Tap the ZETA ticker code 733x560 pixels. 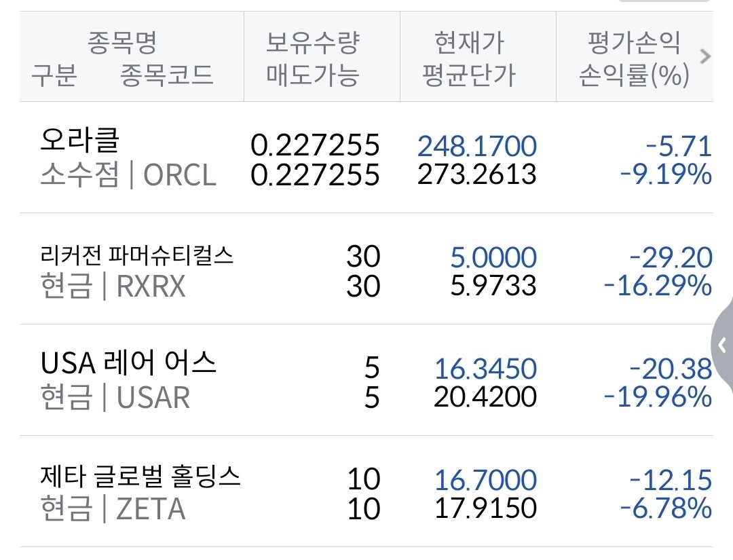click(151, 509)
